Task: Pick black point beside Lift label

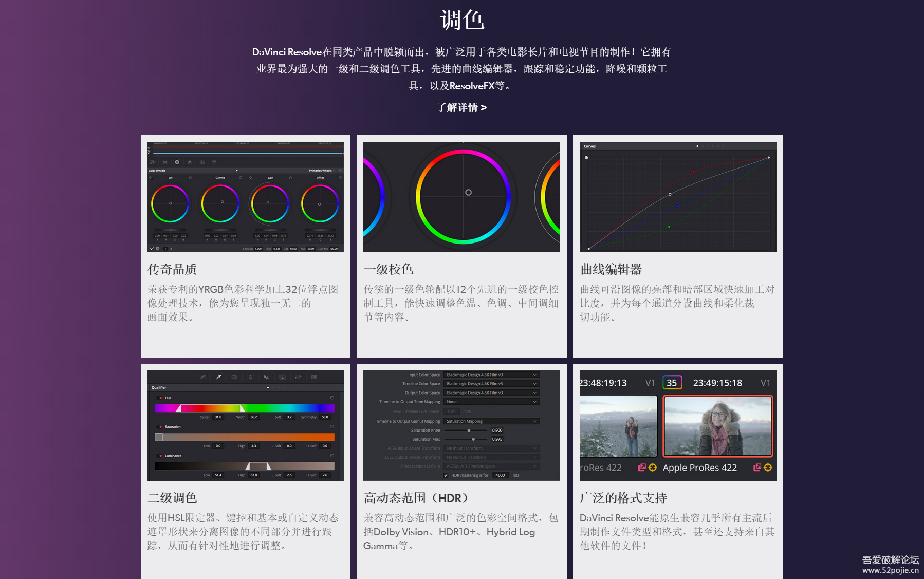Action: coord(151,178)
